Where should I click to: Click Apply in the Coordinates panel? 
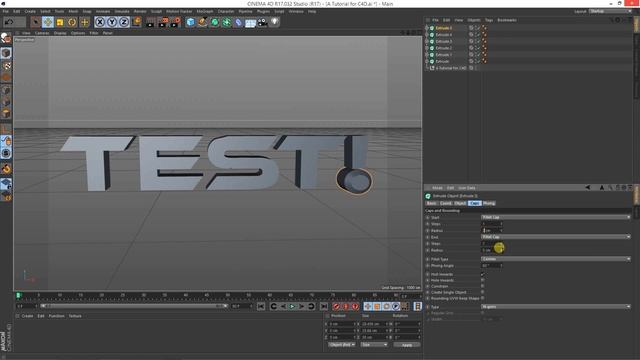(x=407, y=345)
